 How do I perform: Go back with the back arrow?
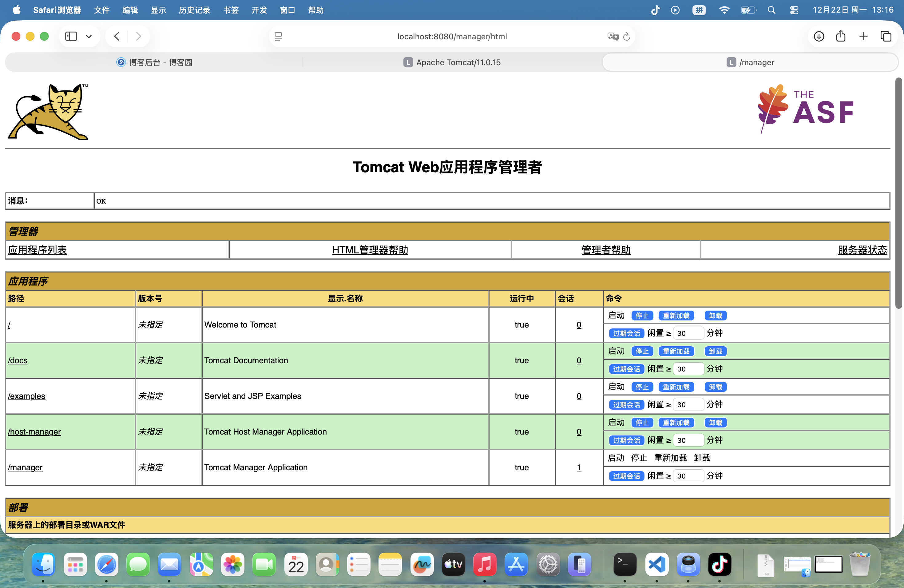117,37
